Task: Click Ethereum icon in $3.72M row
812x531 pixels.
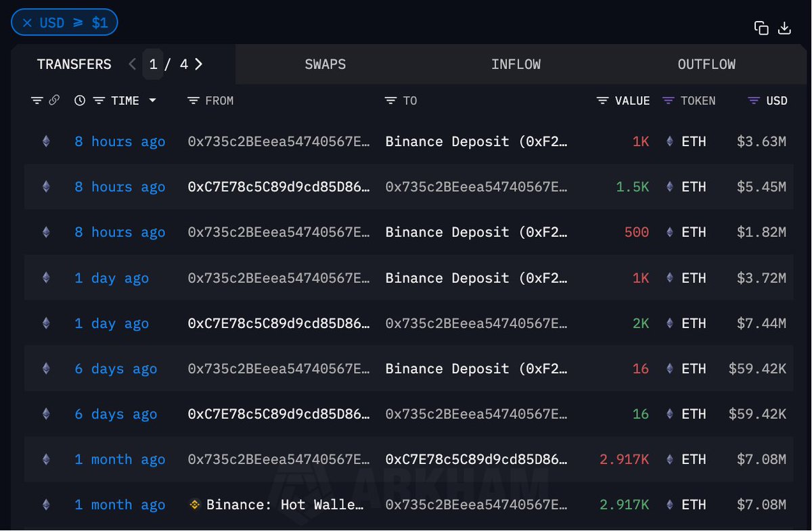Action: [46, 278]
